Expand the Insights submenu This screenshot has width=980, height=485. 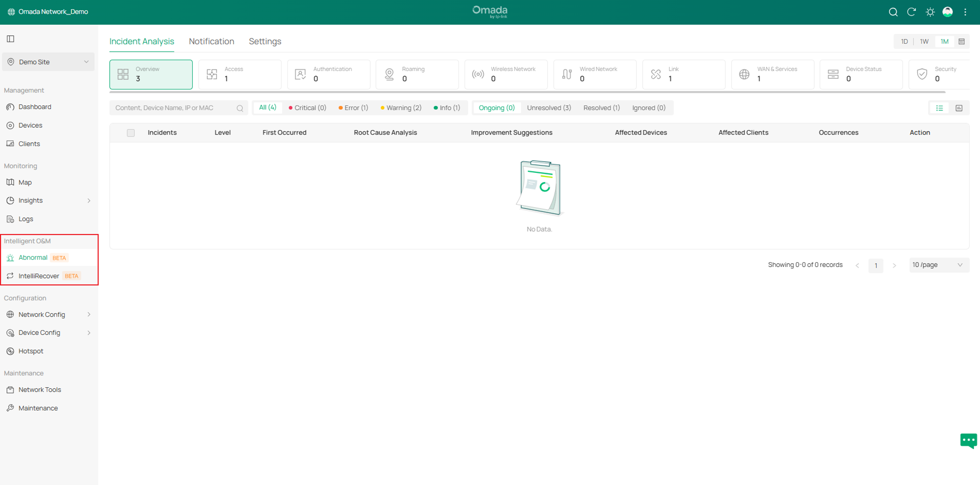click(49, 201)
